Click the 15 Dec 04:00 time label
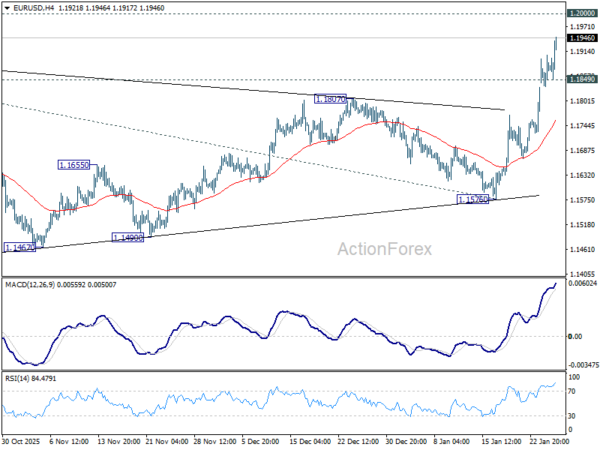 tap(310, 441)
